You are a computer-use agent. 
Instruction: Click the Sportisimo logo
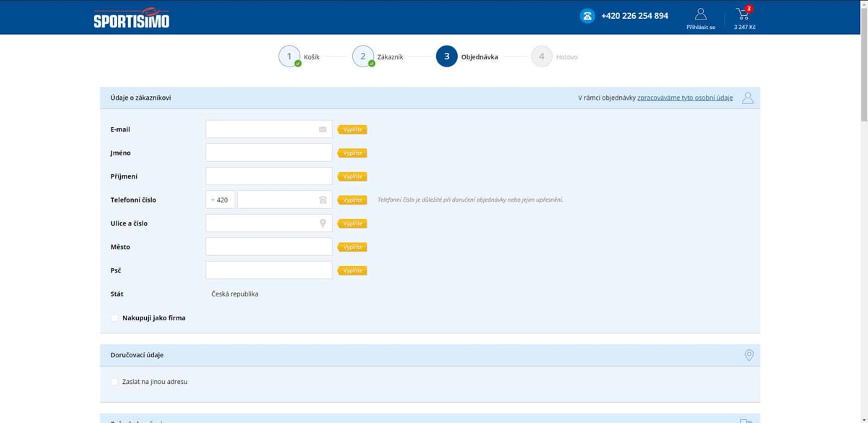132,19
